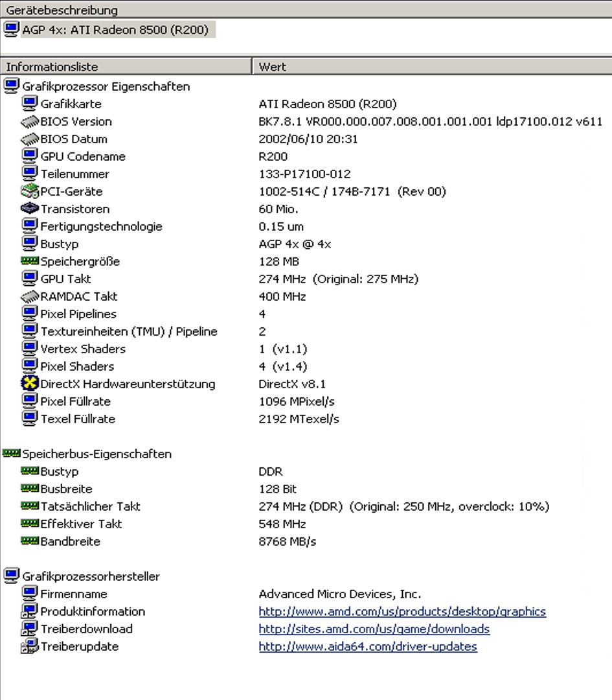This screenshot has width=612, height=700.
Task: Click the icon next to Pixel Pipelines
Action: click(29, 314)
